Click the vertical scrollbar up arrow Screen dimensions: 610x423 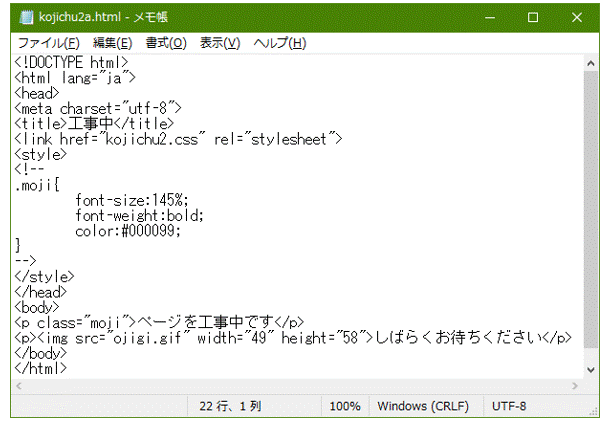point(591,63)
